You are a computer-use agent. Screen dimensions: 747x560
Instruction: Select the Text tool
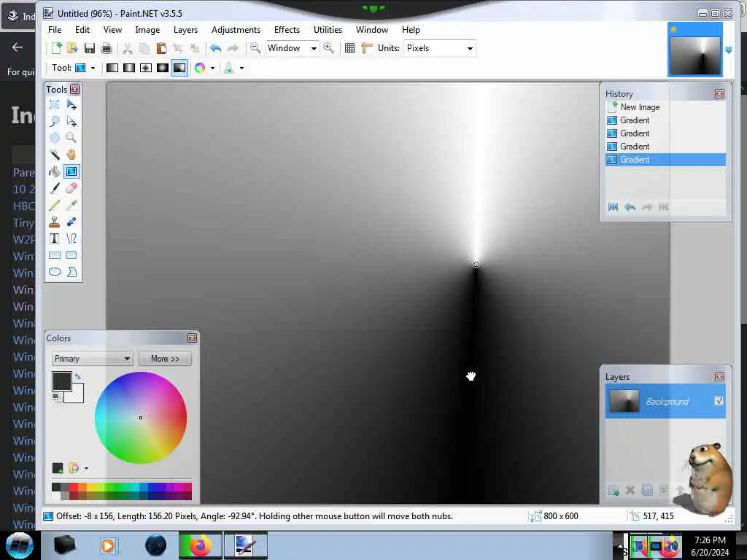click(x=54, y=238)
